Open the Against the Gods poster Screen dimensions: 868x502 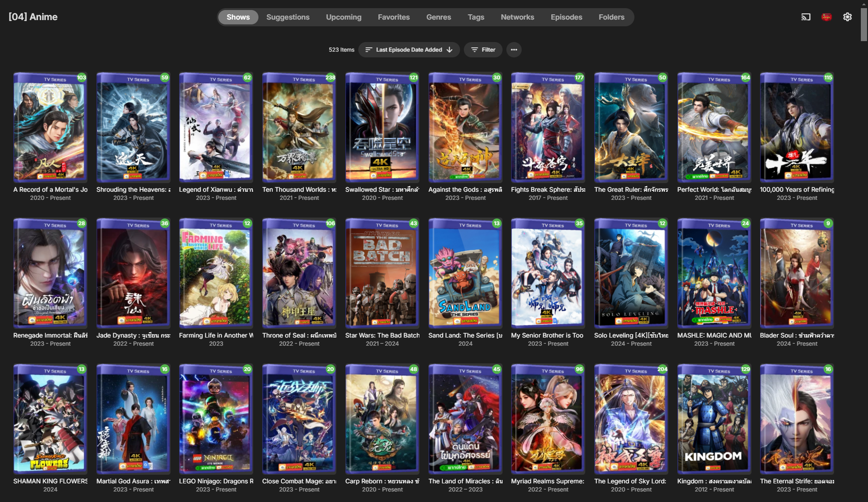click(465, 127)
